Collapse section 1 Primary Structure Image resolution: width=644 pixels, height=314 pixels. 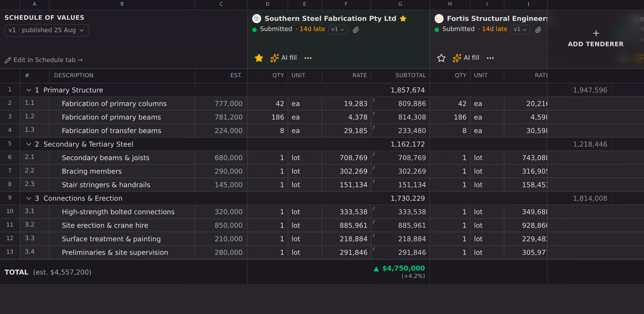tap(28, 90)
